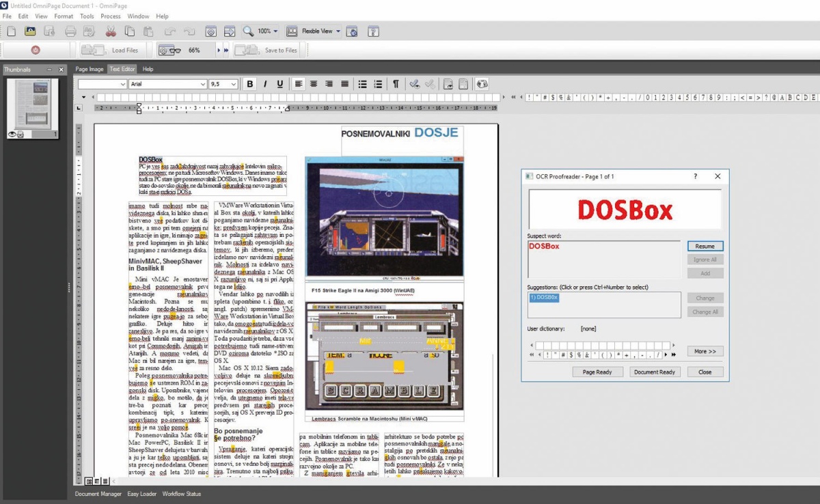Open the font size 9,5 dropdown

click(x=234, y=84)
